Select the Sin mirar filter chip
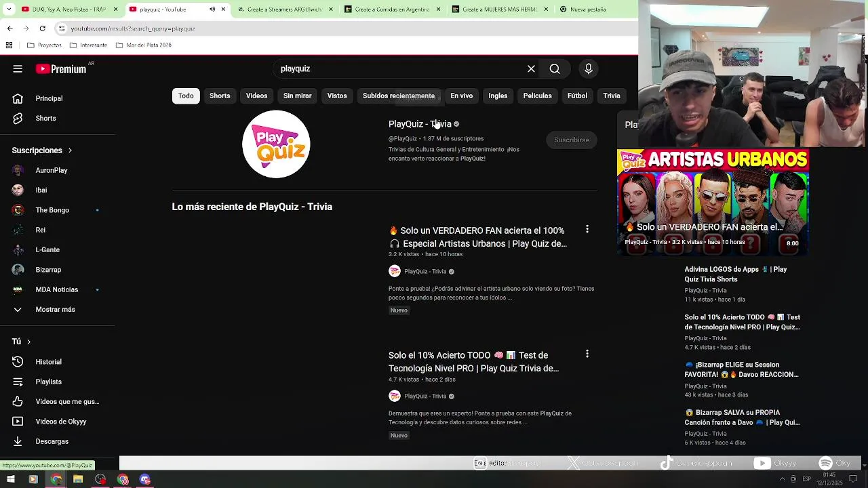The width and height of the screenshot is (868, 488). [x=297, y=96]
